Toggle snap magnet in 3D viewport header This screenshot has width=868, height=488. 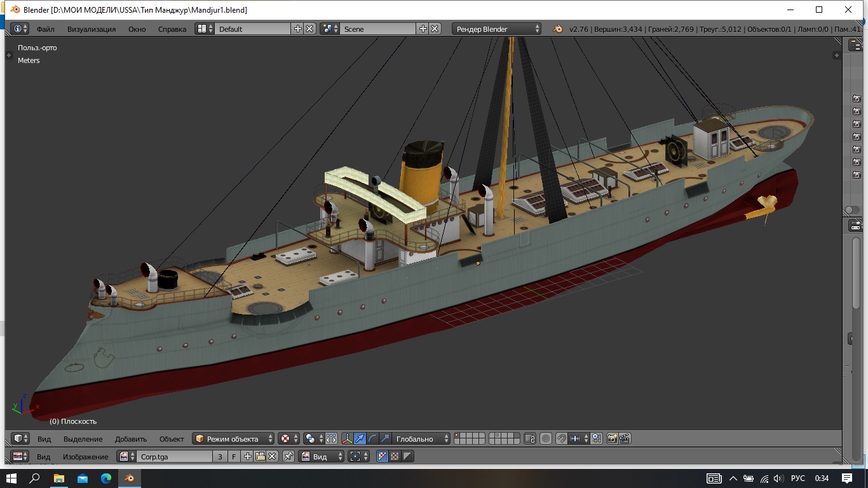(561, 438)
